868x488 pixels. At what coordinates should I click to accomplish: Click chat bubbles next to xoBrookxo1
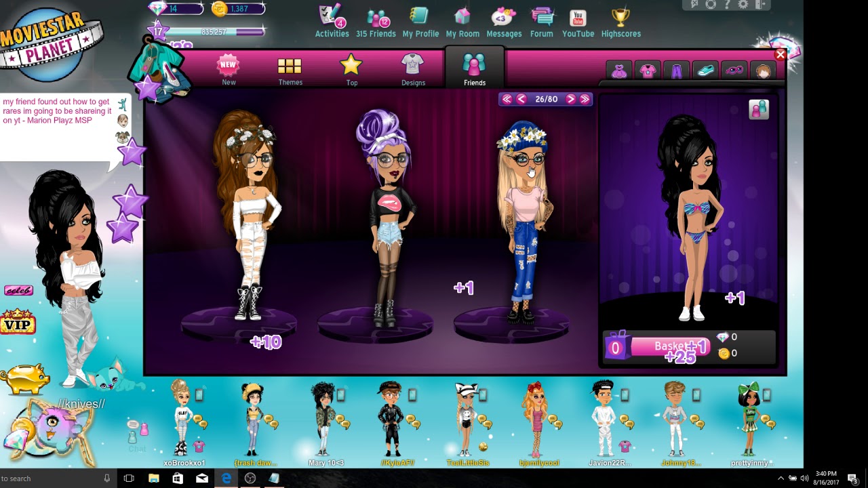tap(200, 422)
